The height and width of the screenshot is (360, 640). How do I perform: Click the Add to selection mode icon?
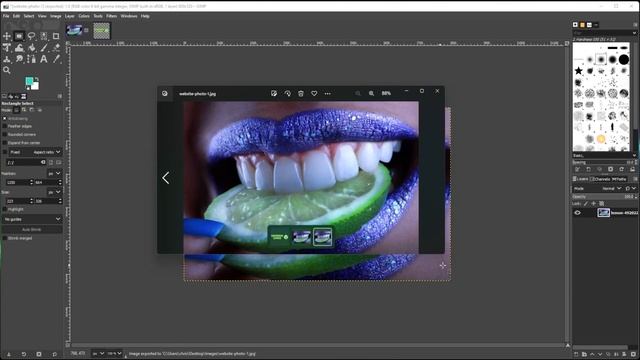coord(24,110)
